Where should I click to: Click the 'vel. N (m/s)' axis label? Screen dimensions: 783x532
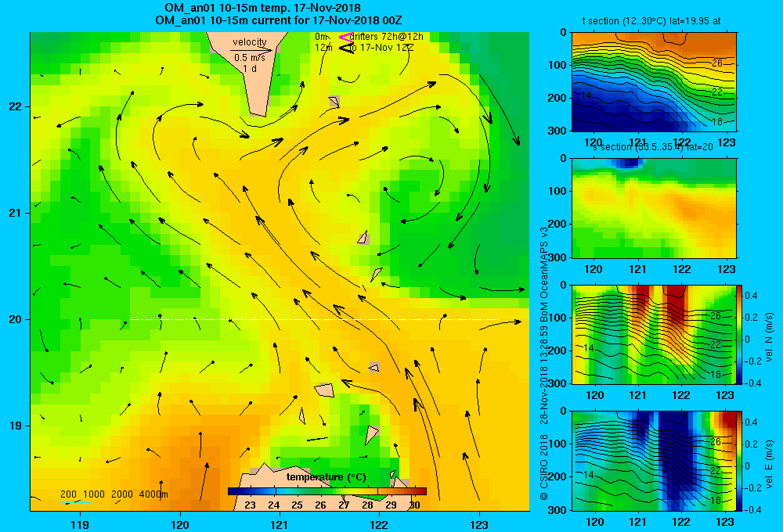coord(769,337)
